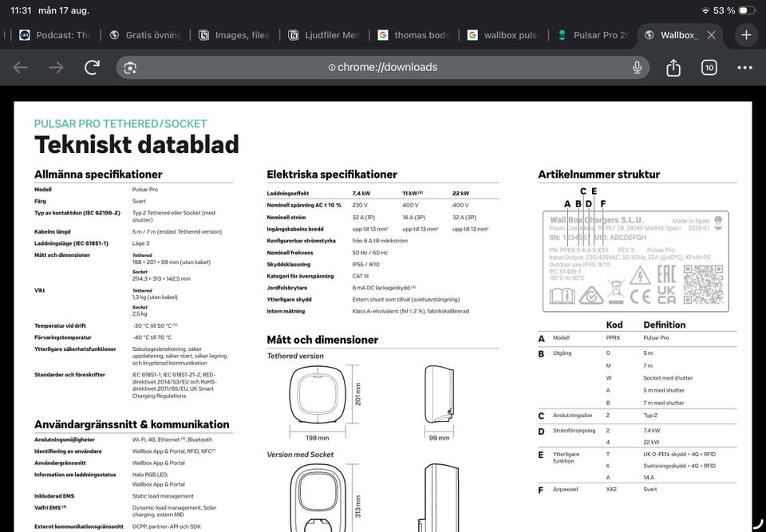Click the Jordfelsbrytare row label
Image resolution: width=766 pixels, height=532 pixels.
[286, 288]
